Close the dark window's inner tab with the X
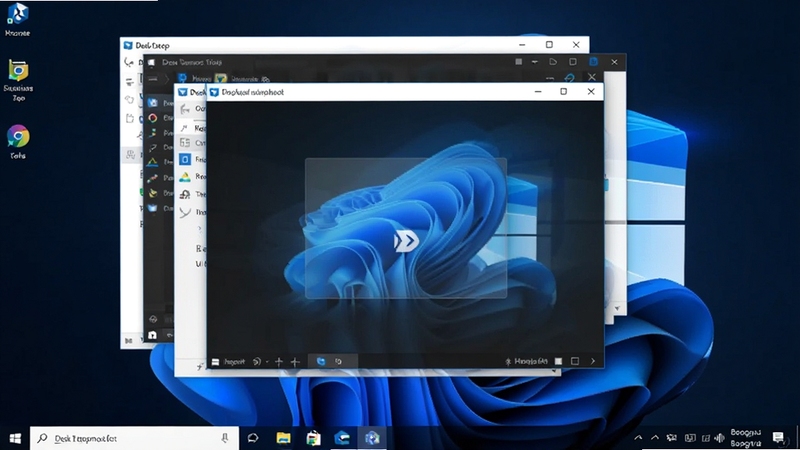Screen dimensions: 800x450 point(591,77)
